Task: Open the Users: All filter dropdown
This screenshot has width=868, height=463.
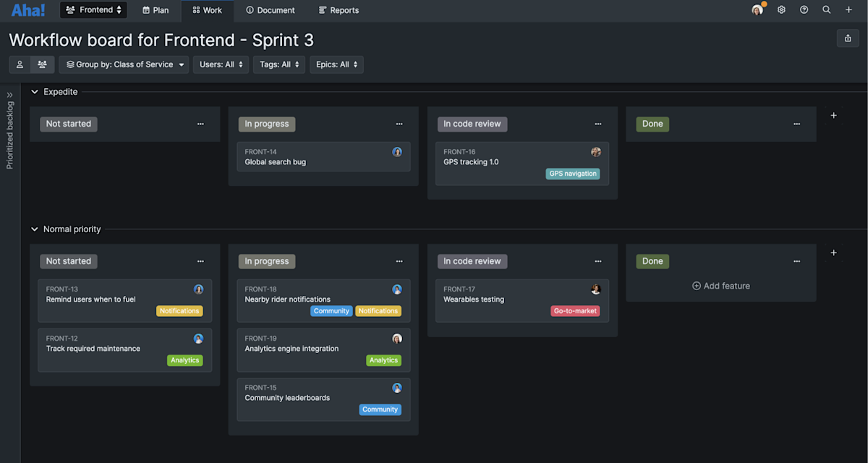Action: pos(221,64)
